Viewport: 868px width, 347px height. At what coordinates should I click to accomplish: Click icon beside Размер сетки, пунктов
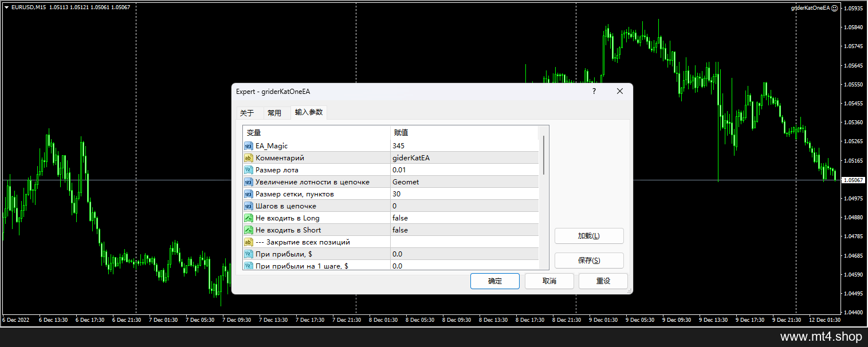point(248,194)
